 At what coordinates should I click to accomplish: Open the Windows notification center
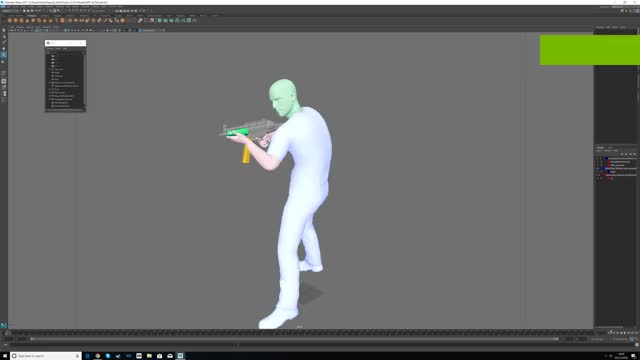point(633,356)
